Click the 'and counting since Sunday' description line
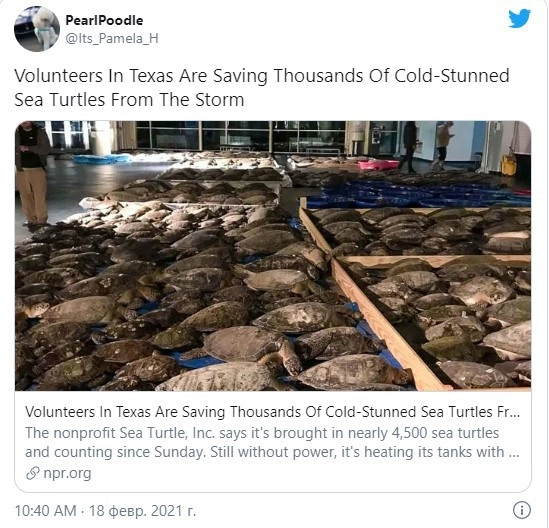This screenshot has height=528, width=549. pyautogui.click(x=114, y=452)
